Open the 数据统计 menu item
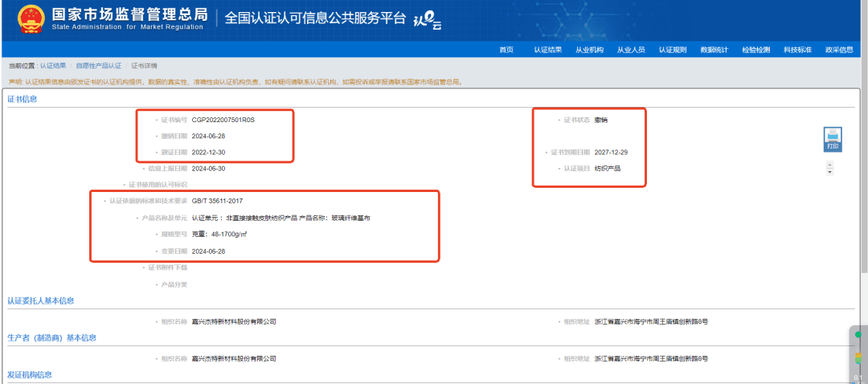This screenshot has height=384, width=868. click(x=714, y=50)
